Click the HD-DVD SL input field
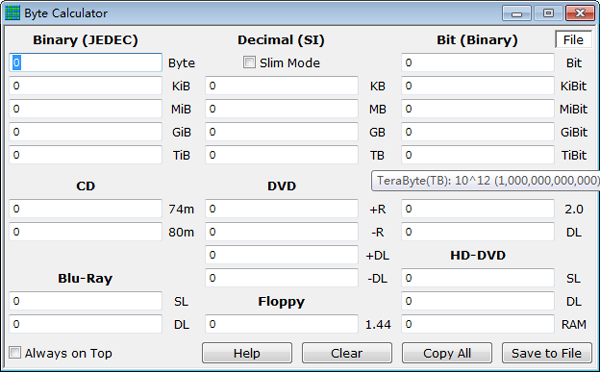 [x=478, y=278]
